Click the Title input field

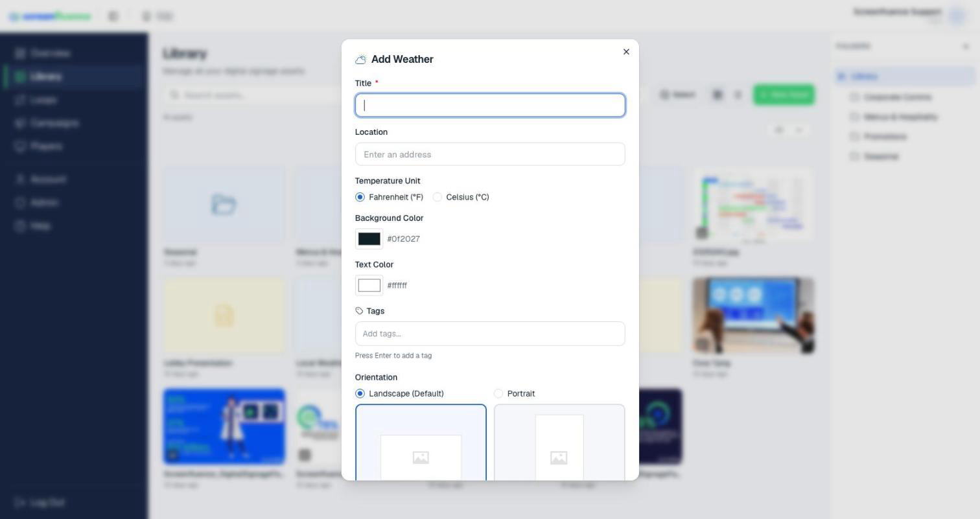(490, 105)
